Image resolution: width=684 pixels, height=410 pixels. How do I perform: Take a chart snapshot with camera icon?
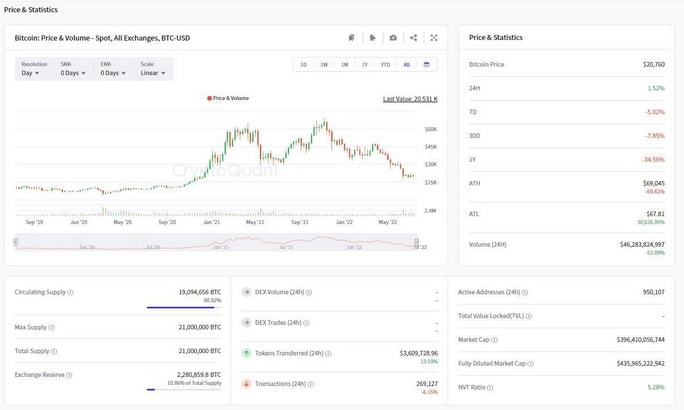393,38
